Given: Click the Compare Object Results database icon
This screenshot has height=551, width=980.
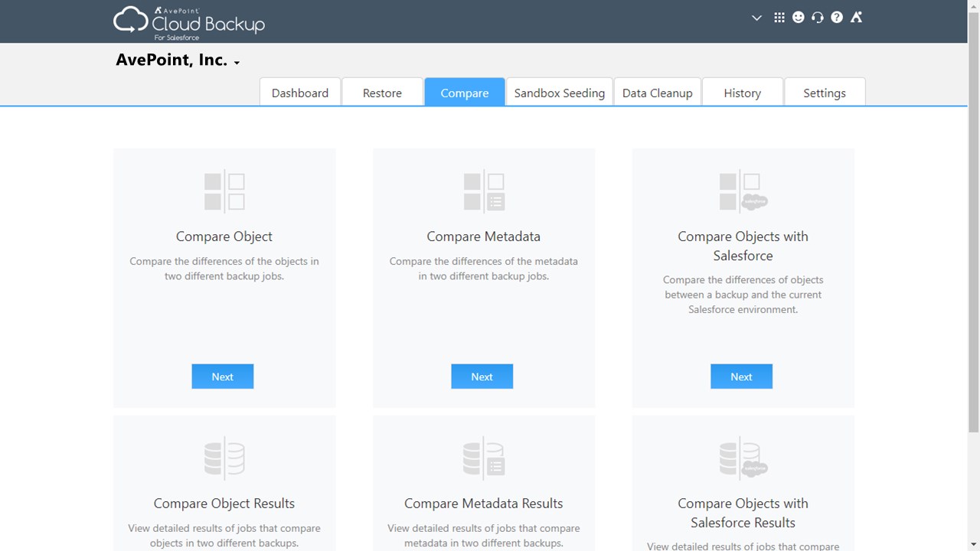Looking at the screenshot, I should pyautogui.click(x=224, y=458).
